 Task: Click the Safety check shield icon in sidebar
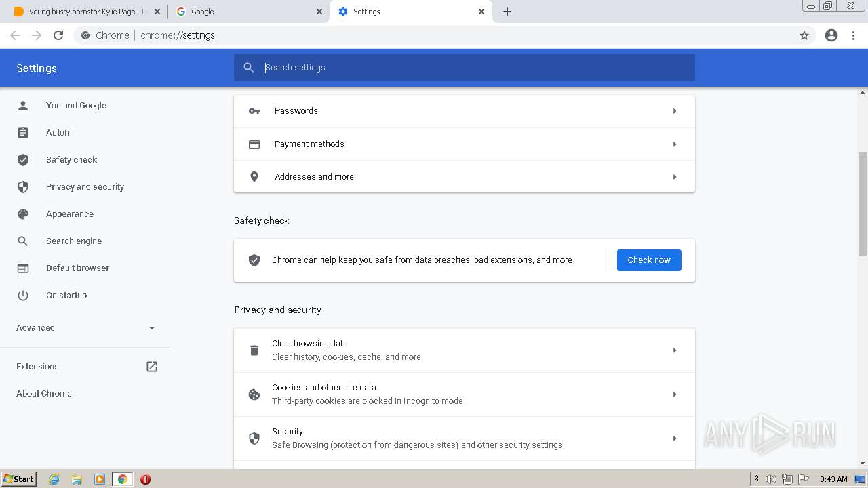(23, 160)
